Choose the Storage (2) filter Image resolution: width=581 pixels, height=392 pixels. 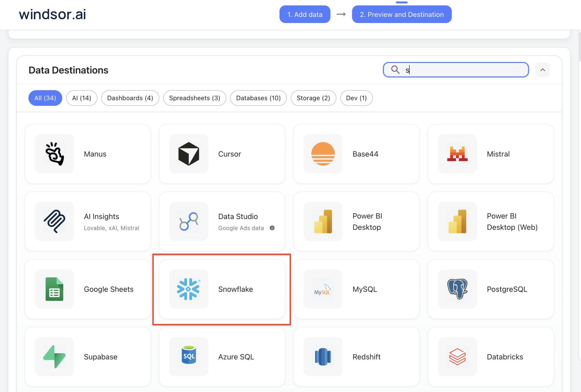(x=313, y=98)
